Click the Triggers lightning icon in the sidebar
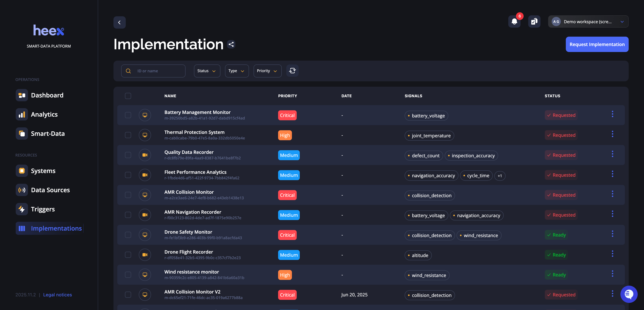 coord(22,209)
